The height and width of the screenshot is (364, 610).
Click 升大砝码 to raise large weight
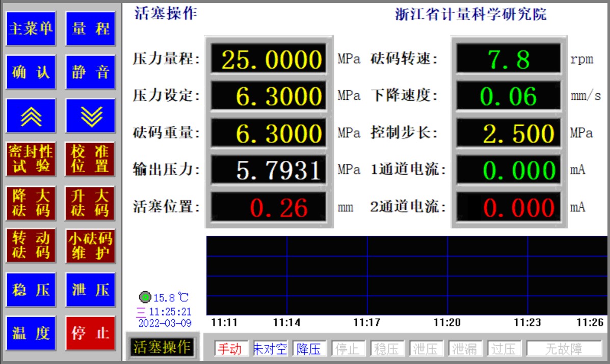tap(91, 203)
